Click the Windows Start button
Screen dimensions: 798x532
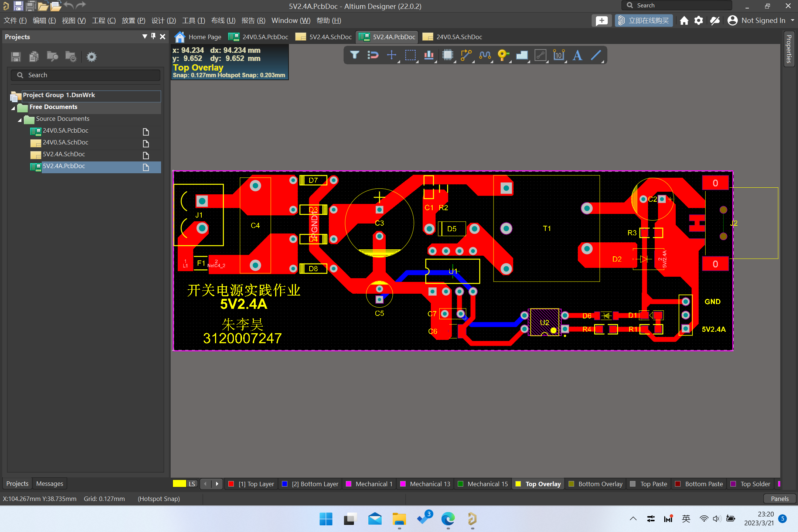point(326,519)
